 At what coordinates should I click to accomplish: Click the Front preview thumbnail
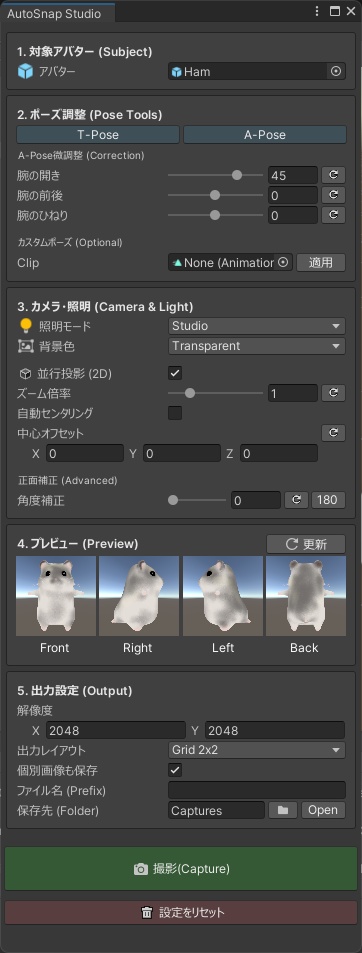55,596
